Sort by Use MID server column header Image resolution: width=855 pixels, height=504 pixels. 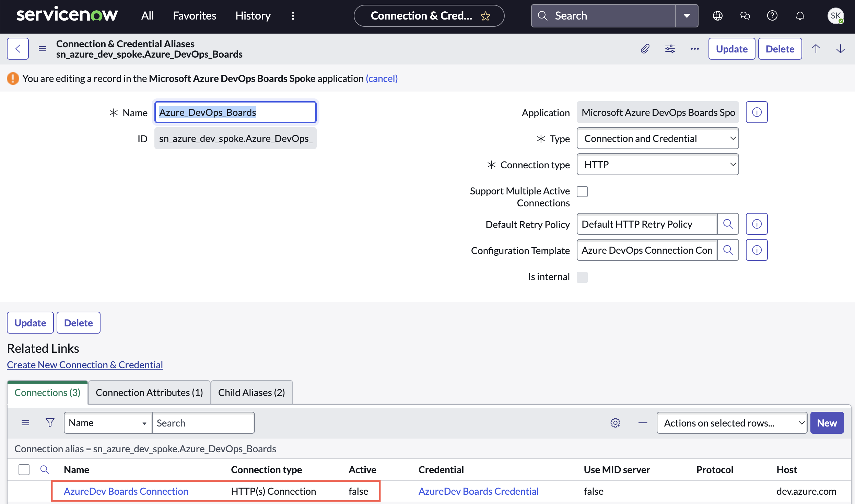pyautogui.click(x=617, y=469)
